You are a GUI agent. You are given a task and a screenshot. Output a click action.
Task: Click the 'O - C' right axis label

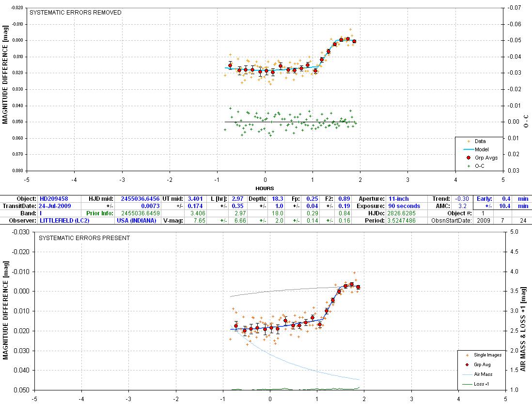(526, 121)
